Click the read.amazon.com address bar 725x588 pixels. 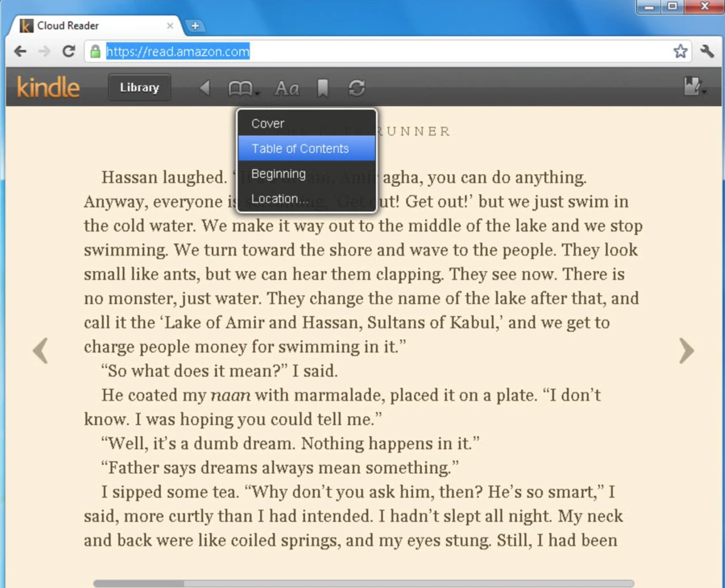[388, 51]
